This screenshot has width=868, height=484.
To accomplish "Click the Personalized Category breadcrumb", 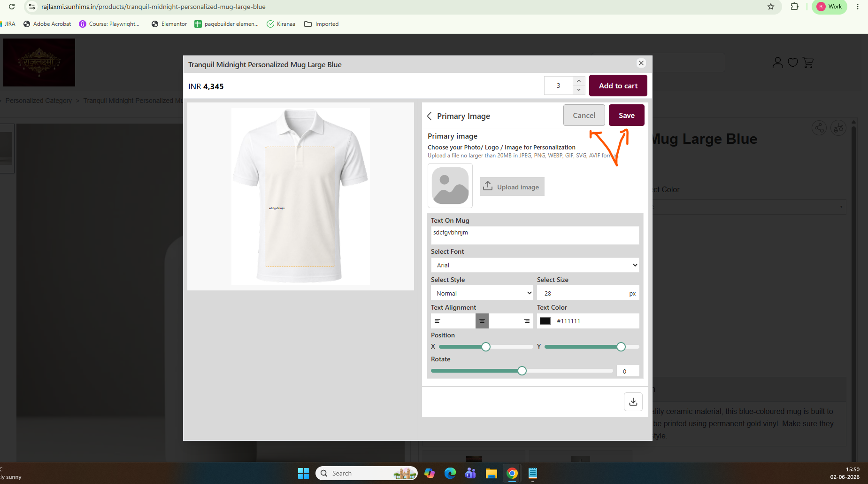I will tap(38, 101).
